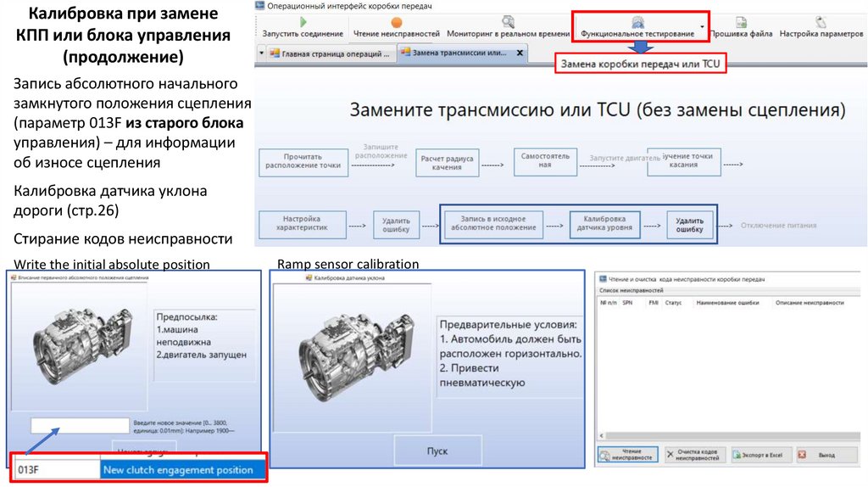Click Настройка параметров toolbar label
Image resolution: width=868 pixels, height=487 pixels.
tap(821, 34)
